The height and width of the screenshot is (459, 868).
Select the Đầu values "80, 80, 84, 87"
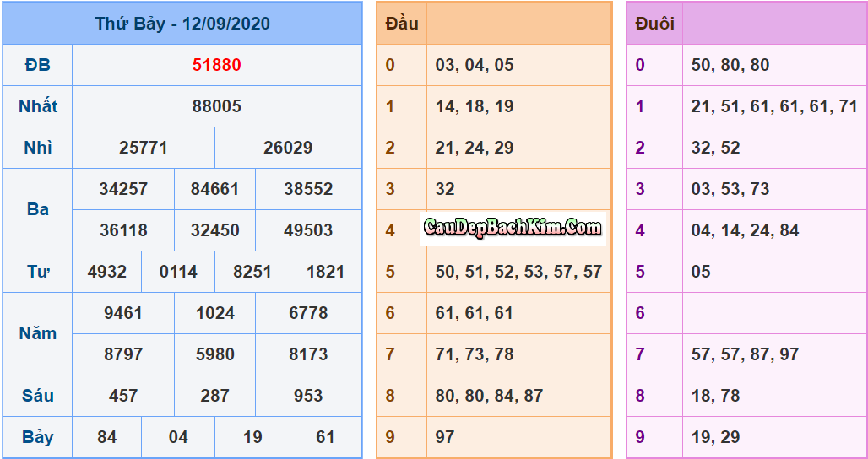pos(490,396)
